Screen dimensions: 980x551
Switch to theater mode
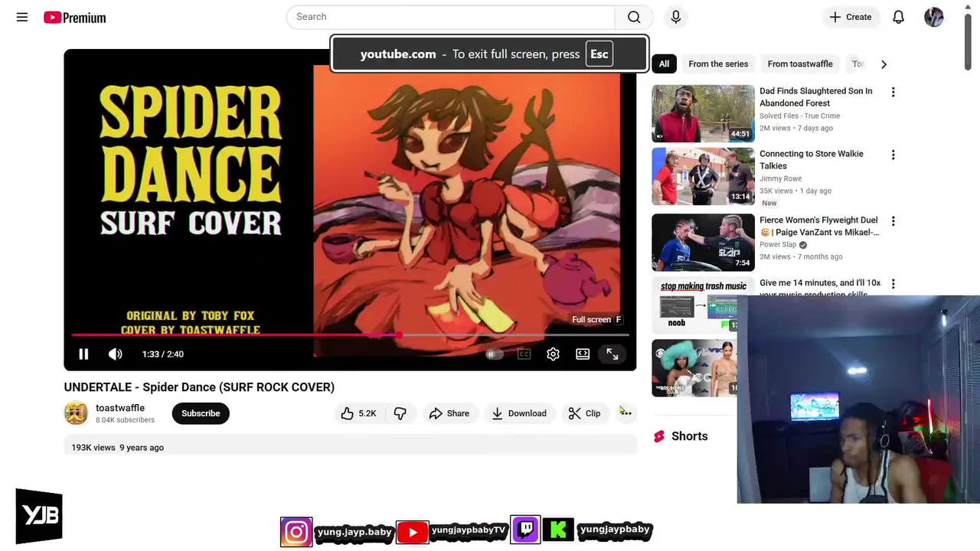[x=583, y=354]
